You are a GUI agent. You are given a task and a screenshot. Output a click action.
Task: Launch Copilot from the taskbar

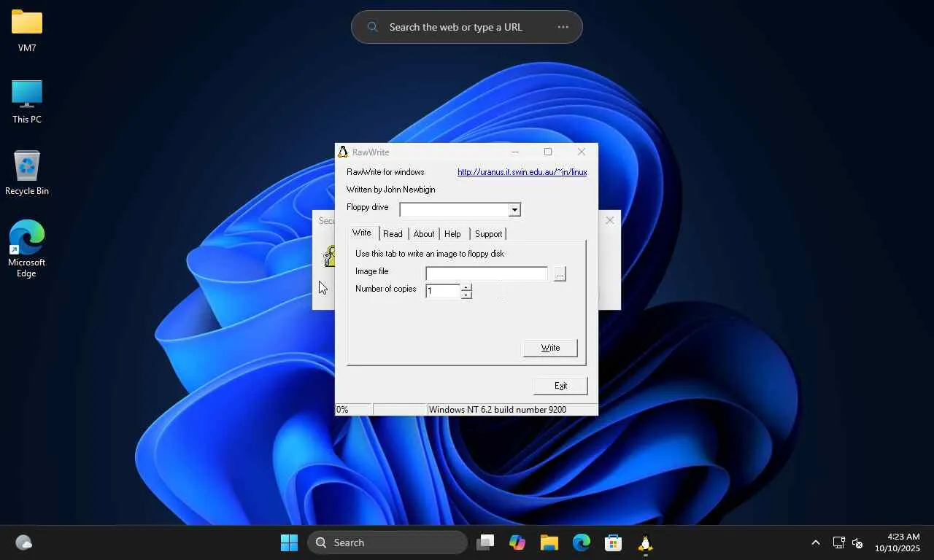[517, 542]
